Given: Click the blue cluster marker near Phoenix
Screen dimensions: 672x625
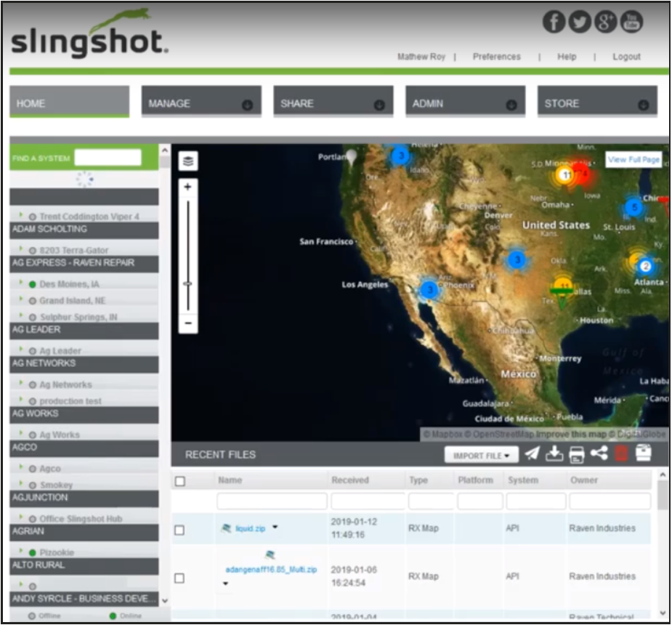Looking at the screenshot, I should click(429, 290).
